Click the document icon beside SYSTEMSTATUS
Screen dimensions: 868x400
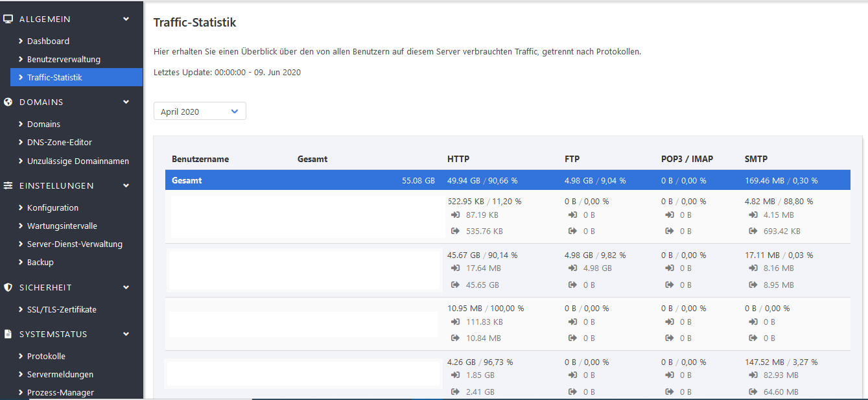point(8,334)
